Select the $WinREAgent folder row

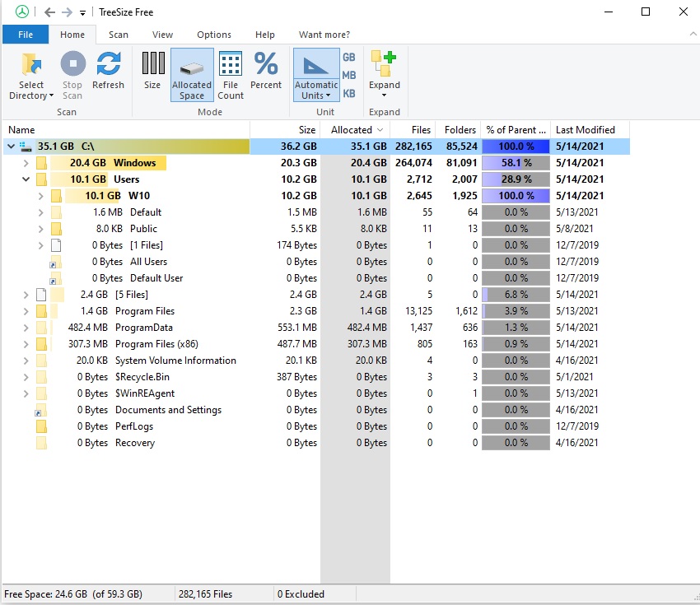pyautogui.click(x=316, y=393)
